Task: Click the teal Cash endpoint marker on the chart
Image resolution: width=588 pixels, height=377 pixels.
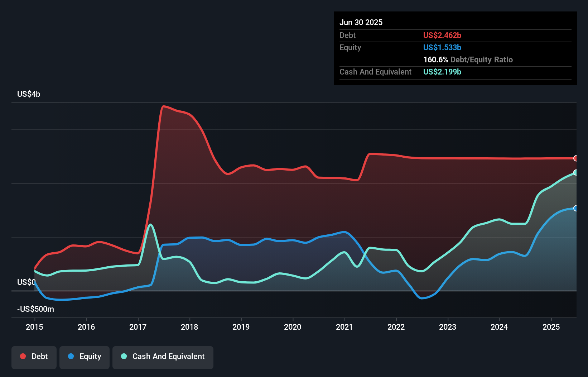Action: point(575,172)
